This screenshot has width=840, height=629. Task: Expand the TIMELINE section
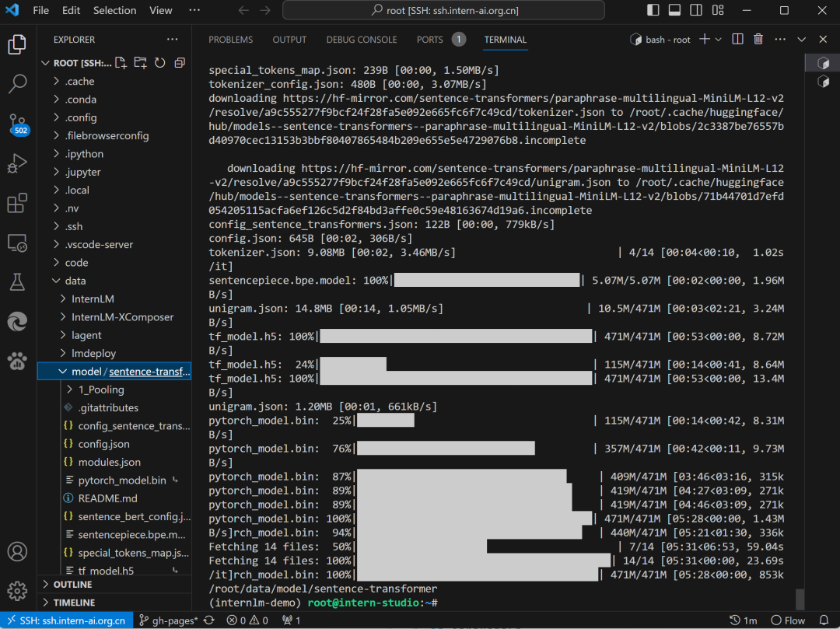coord(114,603)
